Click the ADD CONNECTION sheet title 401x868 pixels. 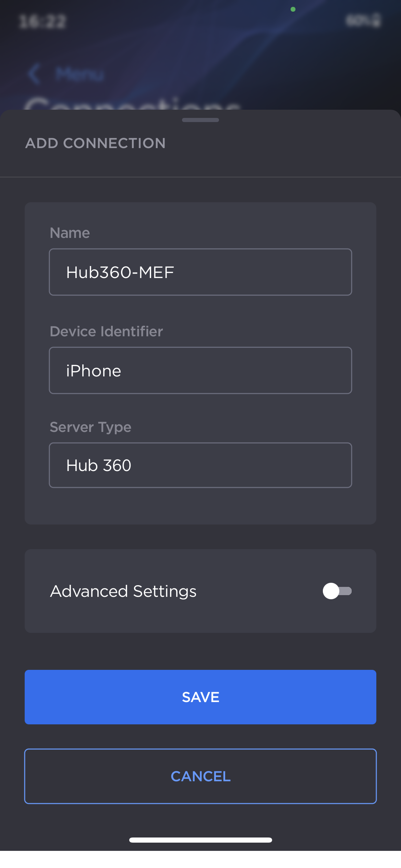tap(96, 143)
